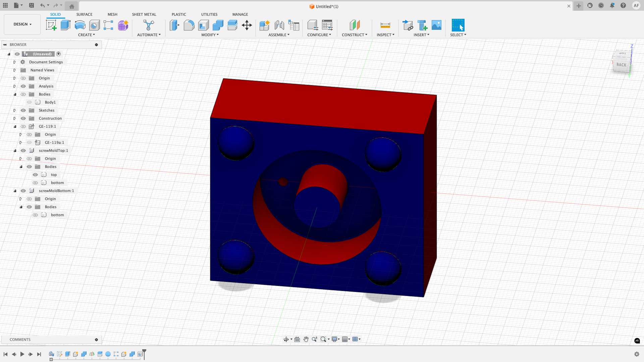Open the CONSTRUCT dropdown menu
This screenshot has width=644, height=362.
click(355, 35)
